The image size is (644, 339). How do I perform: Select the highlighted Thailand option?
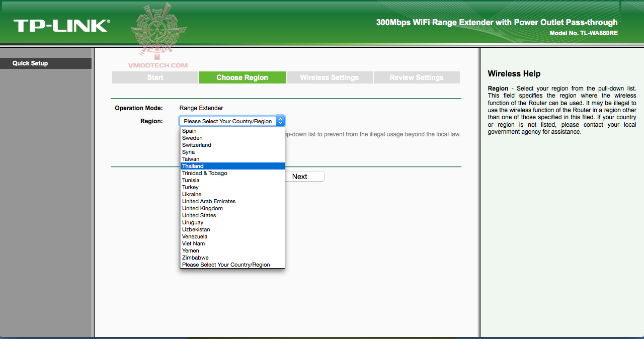(x=232, y=166)
